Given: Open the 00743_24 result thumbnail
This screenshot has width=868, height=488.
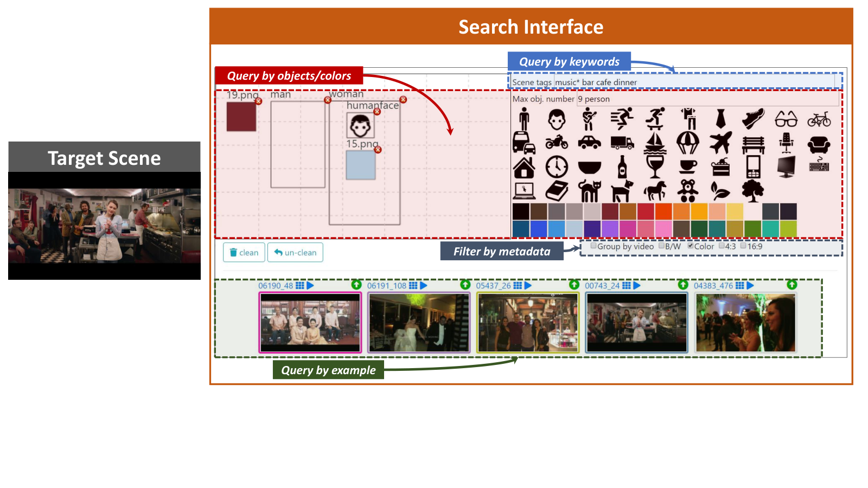Looking at the screenshot, I should coord(637,323).
